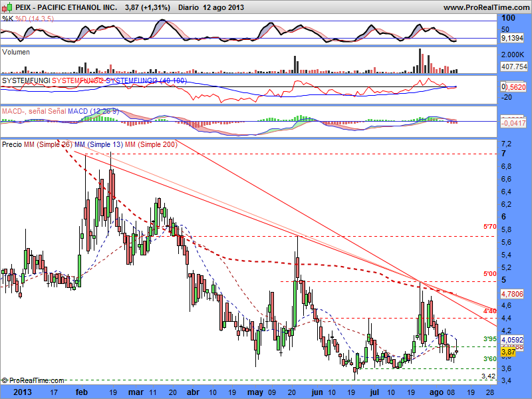
Task: Click the MM (Simple 200) legend
Action: [151, 144]
